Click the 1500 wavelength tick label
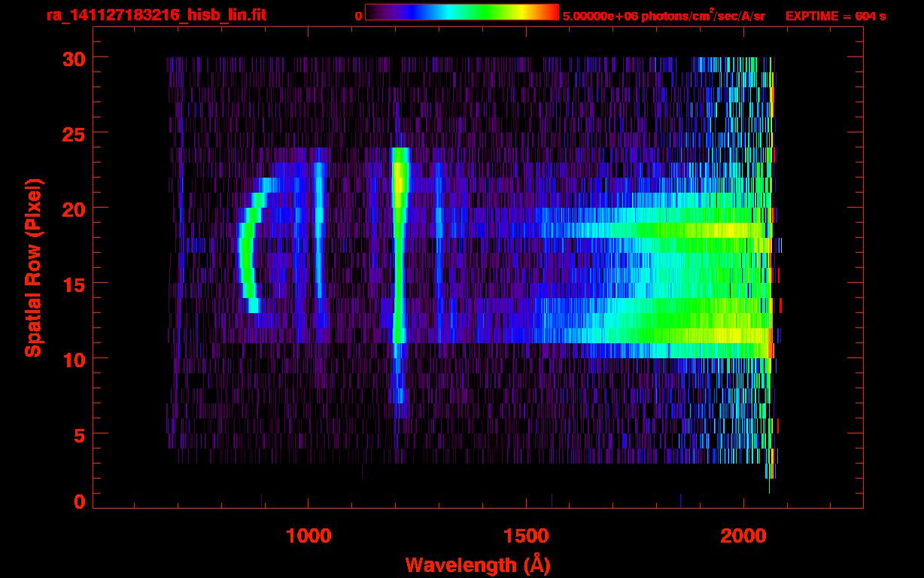Screen dimensions: 924x578 tap(526, 536)
